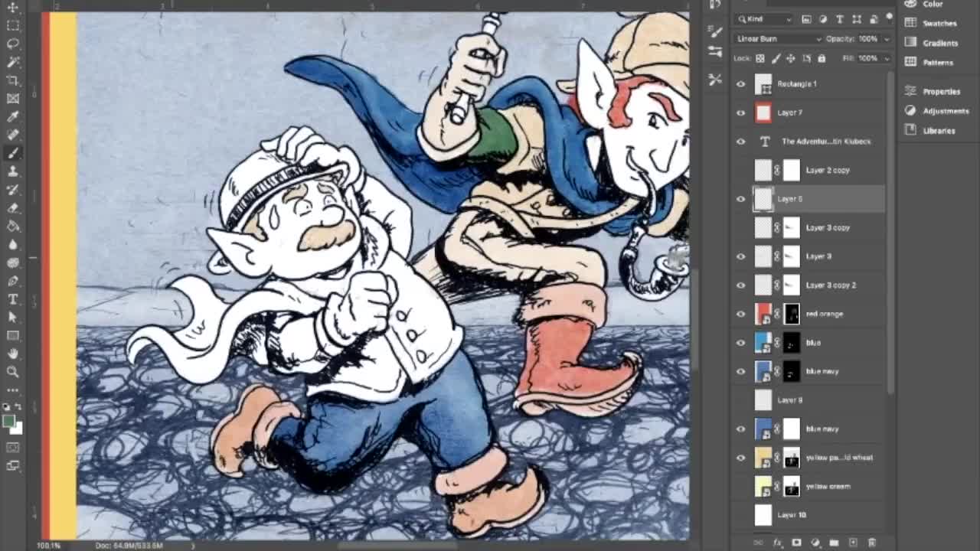Select the Brush tool

(x=13, y=153)
